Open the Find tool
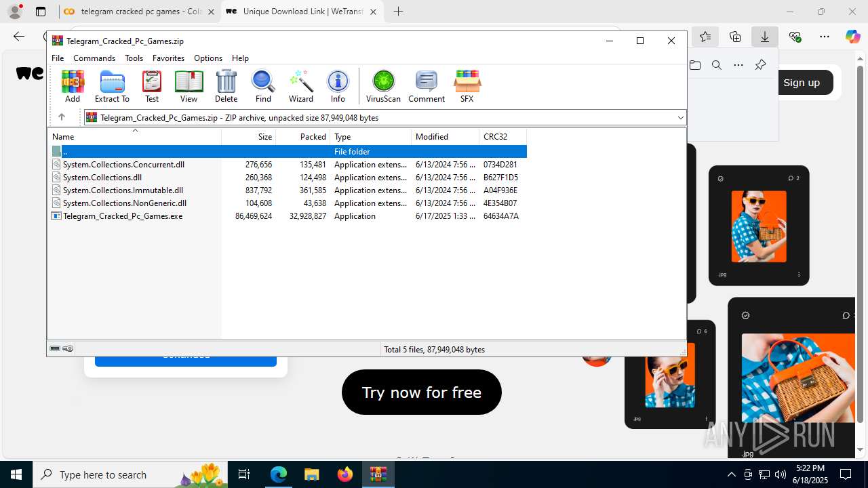Screen dimensions: 868x488 coord(263,86)
